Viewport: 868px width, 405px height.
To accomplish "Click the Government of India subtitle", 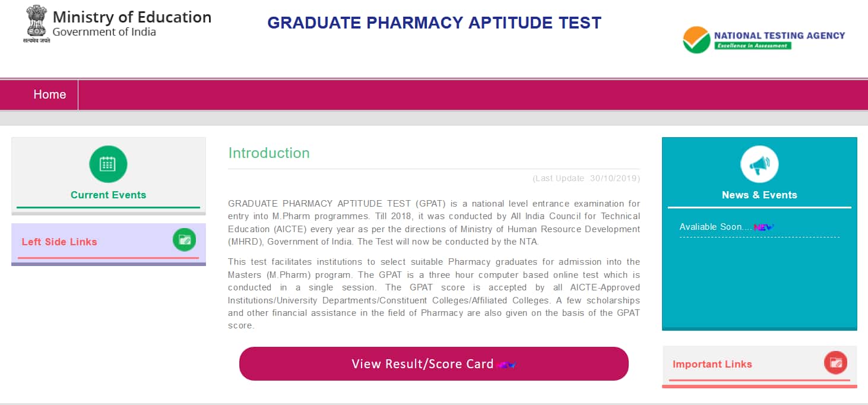I will pyautogui.click(x=104, y=32).
